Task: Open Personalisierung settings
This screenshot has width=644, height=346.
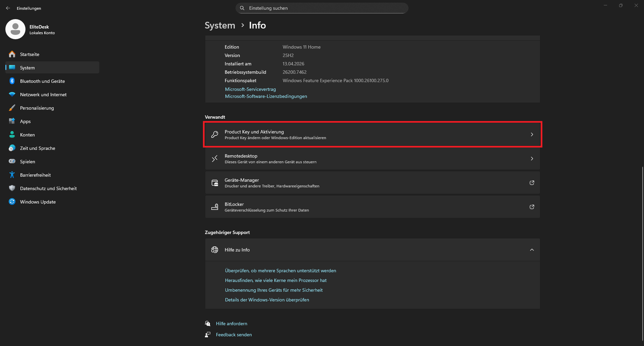Action: (52, 108)
